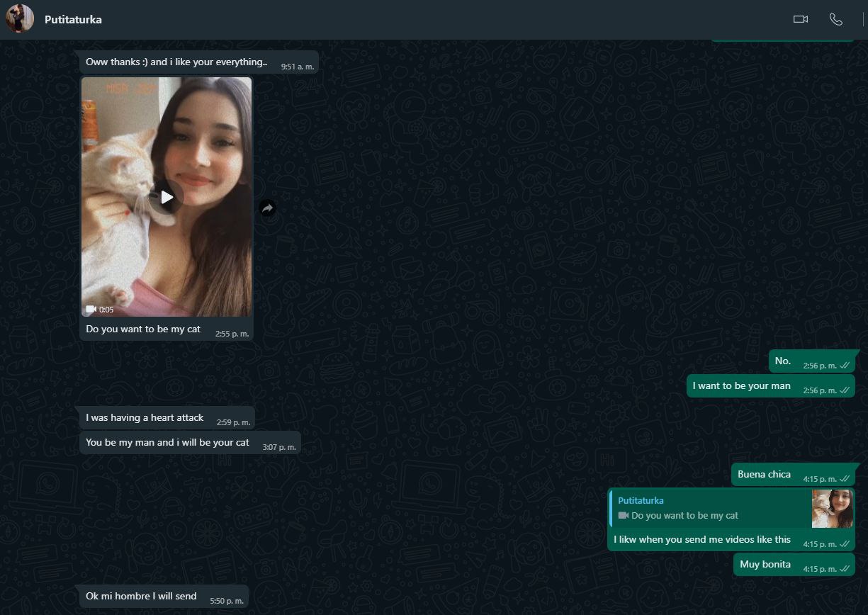The height and width of the screenshot is (615, 868).
Task: Start a video call with Putitaturka
Action: pyautogui.click(x=801, y=19)
